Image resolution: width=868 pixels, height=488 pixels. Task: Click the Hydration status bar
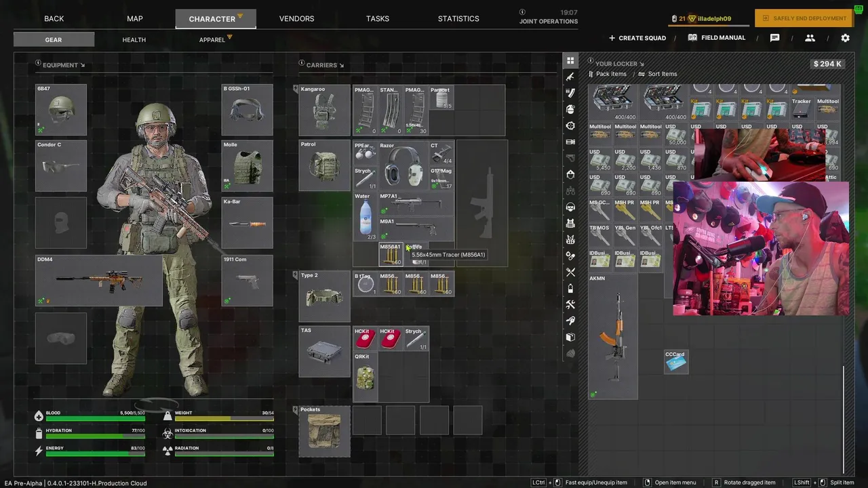[x=95, y=436]
